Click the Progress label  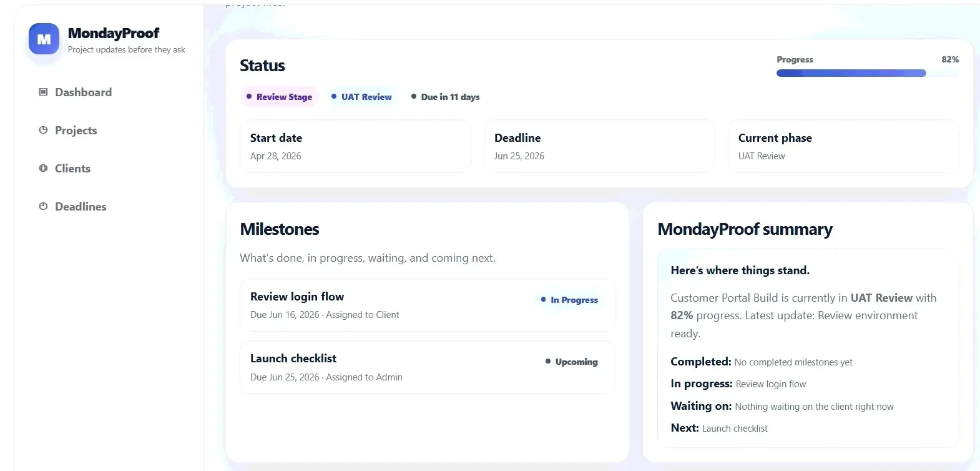795,59
